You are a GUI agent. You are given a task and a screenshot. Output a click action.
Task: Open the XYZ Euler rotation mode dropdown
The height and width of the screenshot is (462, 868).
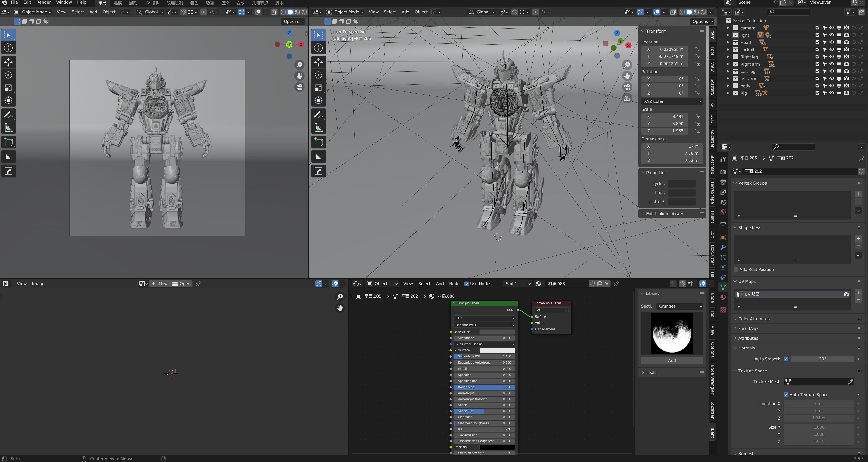[x=672, y=101]
